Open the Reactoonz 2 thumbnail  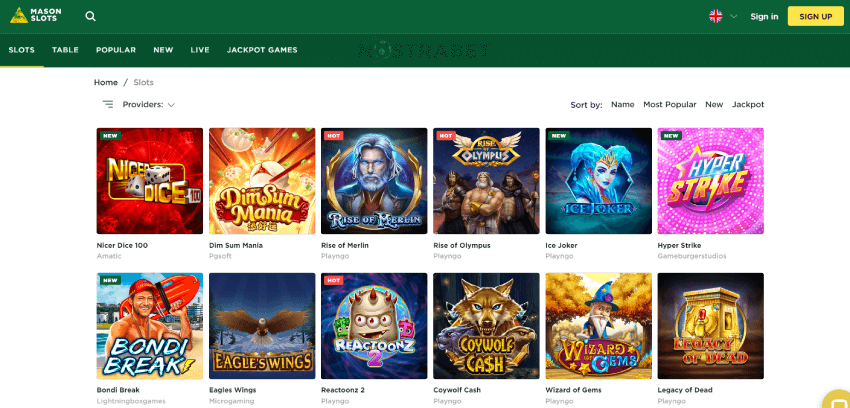tap(374, 326)
